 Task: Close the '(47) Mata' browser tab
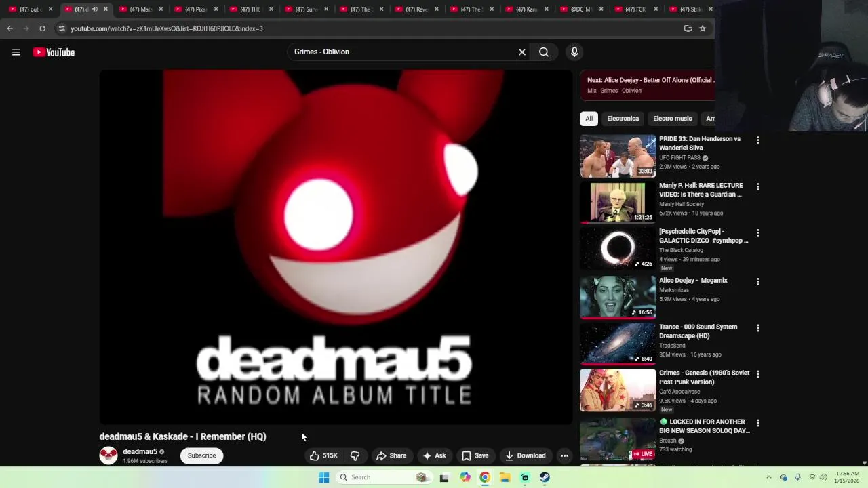click(x=161, y=9)
